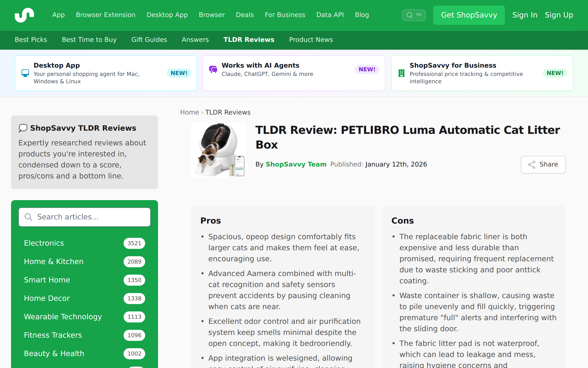Browse the Home Decor category

click(x=85, y=298)
